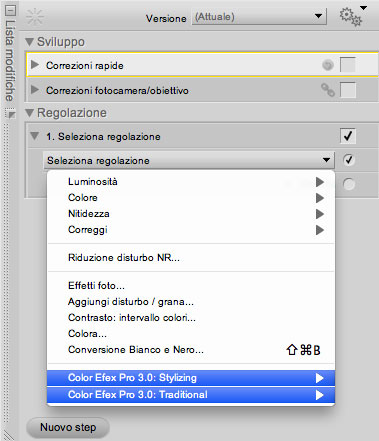This screenshot has width=379, height=441.
Task: Open Luminosità submenu arrow
Action: coord(320,182)
